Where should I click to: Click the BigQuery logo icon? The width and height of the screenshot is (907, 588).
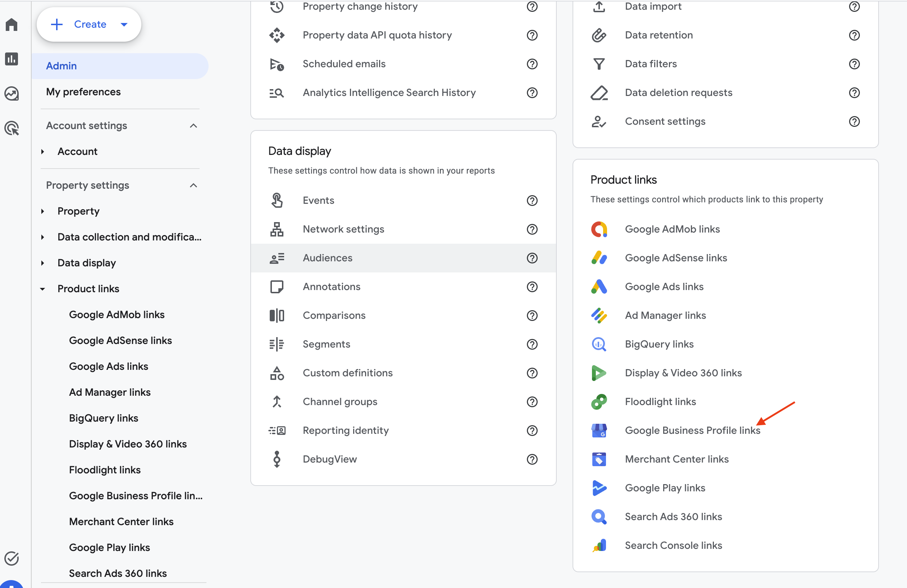pos(599,344)
